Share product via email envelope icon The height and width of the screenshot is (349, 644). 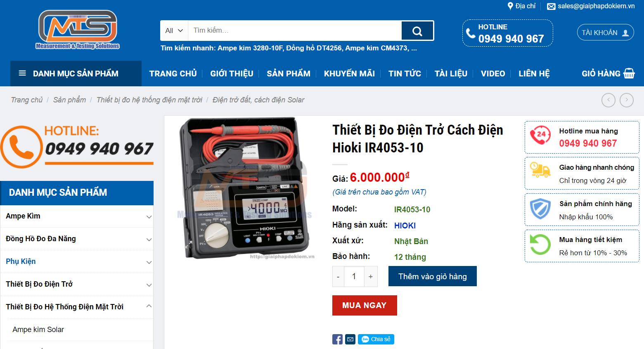coord(350,340)
